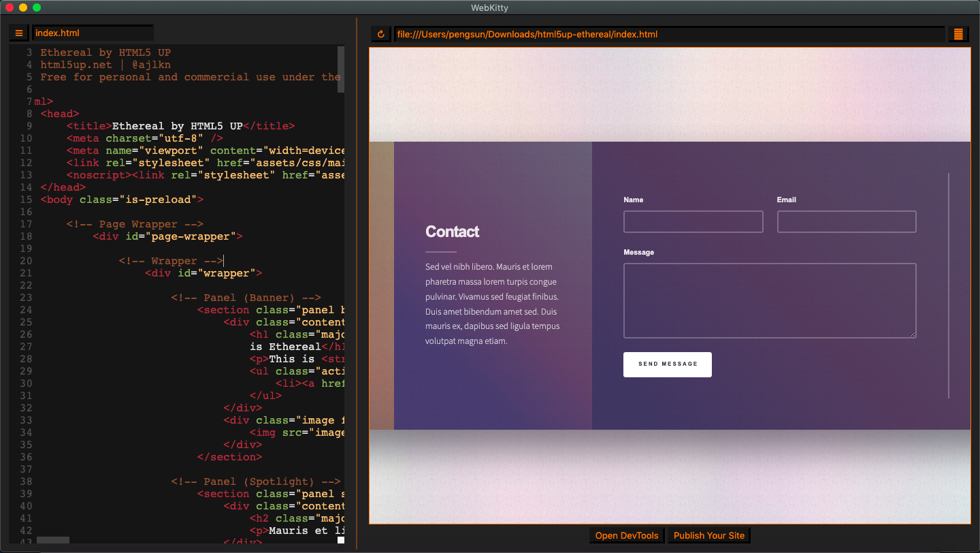Image resolution: width=980 pixels, height=553 pixels.
Task: Send Message in contact form
Action: (668, 364)
